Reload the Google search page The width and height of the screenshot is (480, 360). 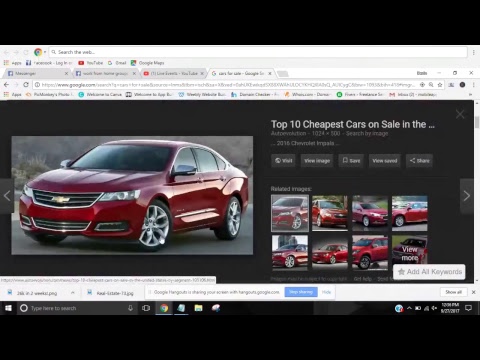click(x=26, y=85)
